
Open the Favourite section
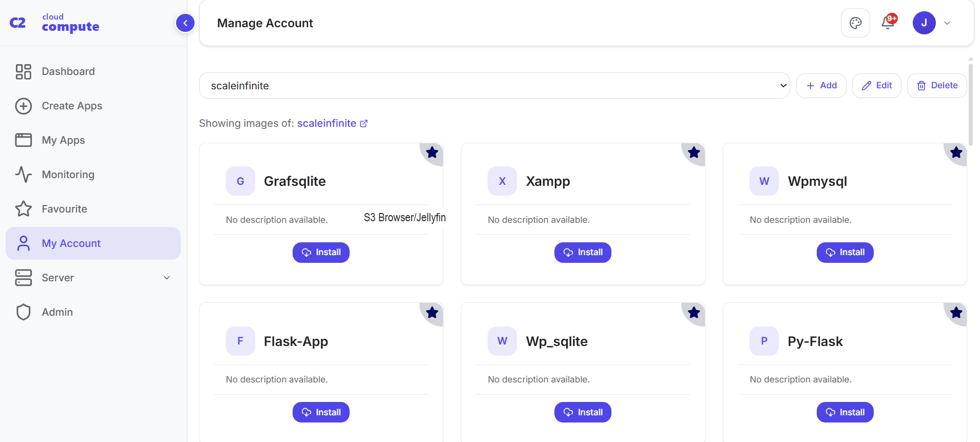[93, 209]
